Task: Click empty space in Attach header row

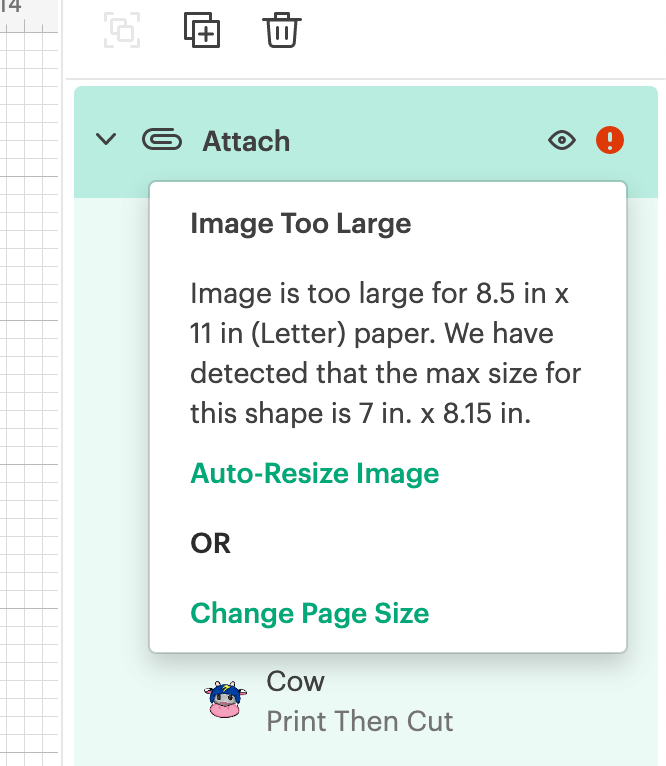Action: point(420,141)
